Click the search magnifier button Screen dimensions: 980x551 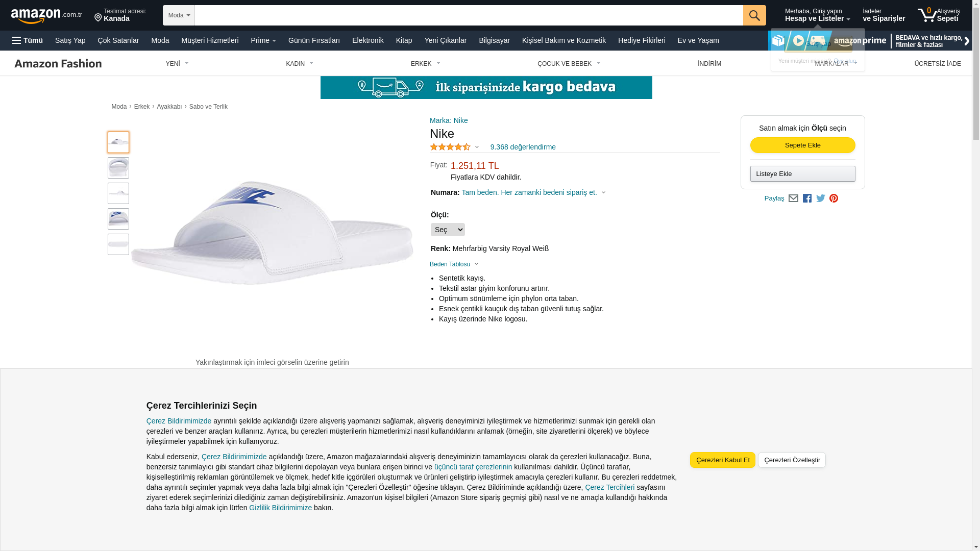point(754,15)
